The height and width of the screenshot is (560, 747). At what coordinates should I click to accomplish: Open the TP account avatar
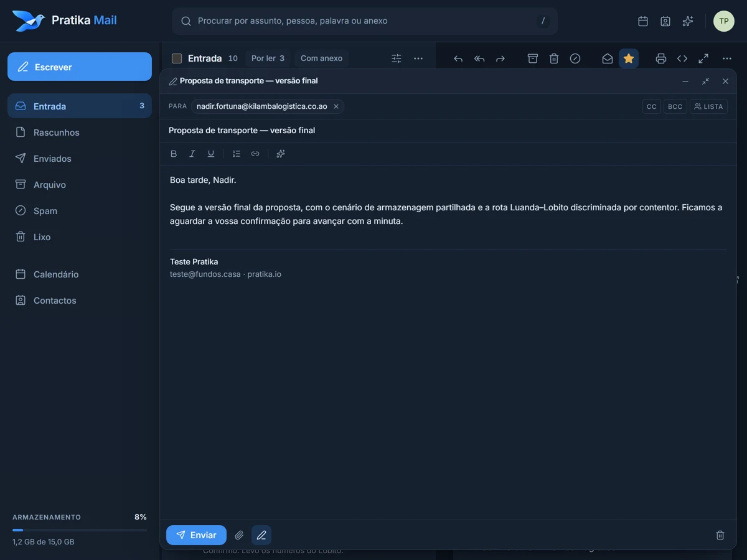coord(723,21)
